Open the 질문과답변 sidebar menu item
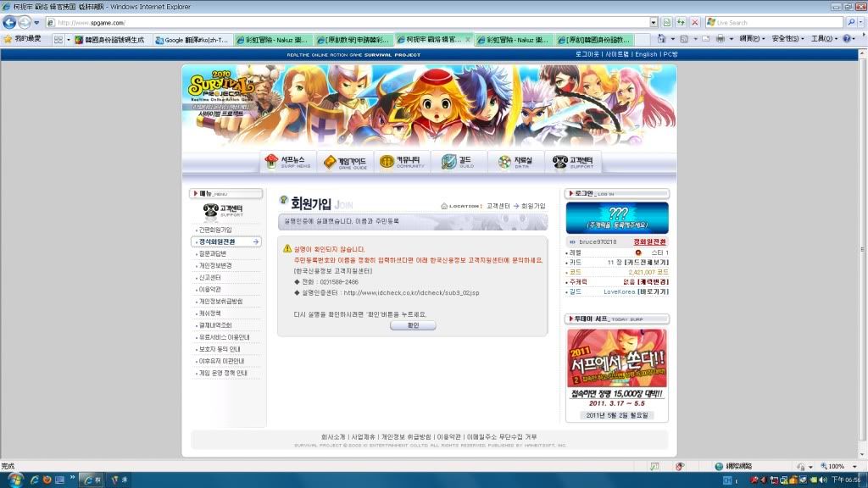Image resolution: width=868 pixels, height=488 pixels. pos(213,253)
